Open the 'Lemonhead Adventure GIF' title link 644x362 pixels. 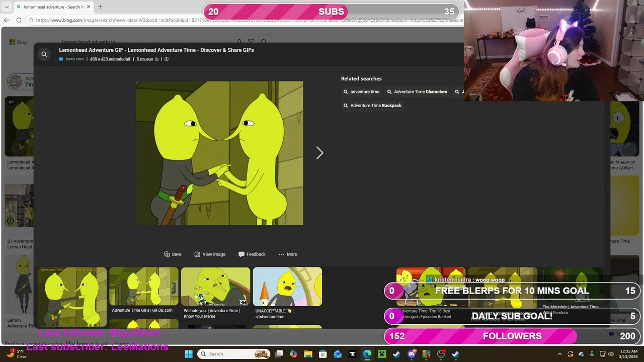pyautogui.click(x=156, y=50)
